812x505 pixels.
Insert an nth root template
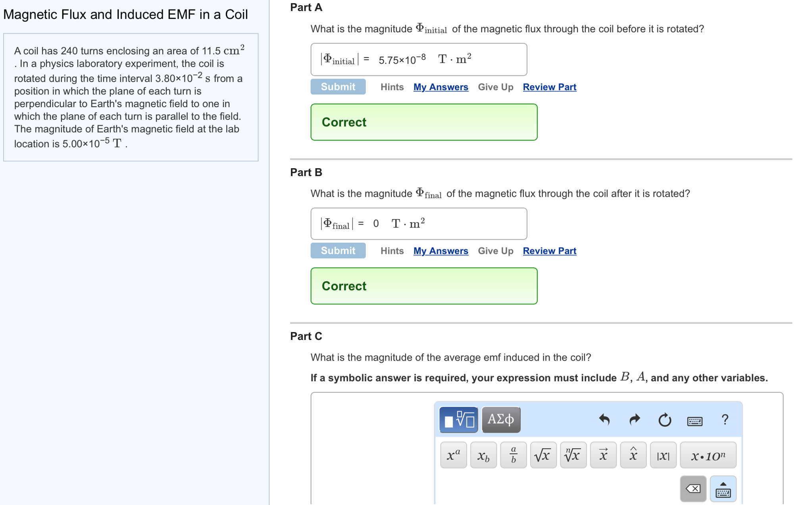573,455
